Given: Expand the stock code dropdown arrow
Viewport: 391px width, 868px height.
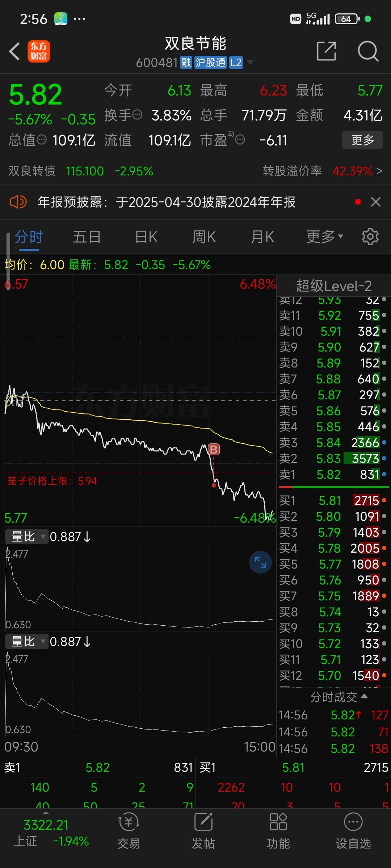Looking at the screenshot, I should pyautogui.click(x=250, y=63).
